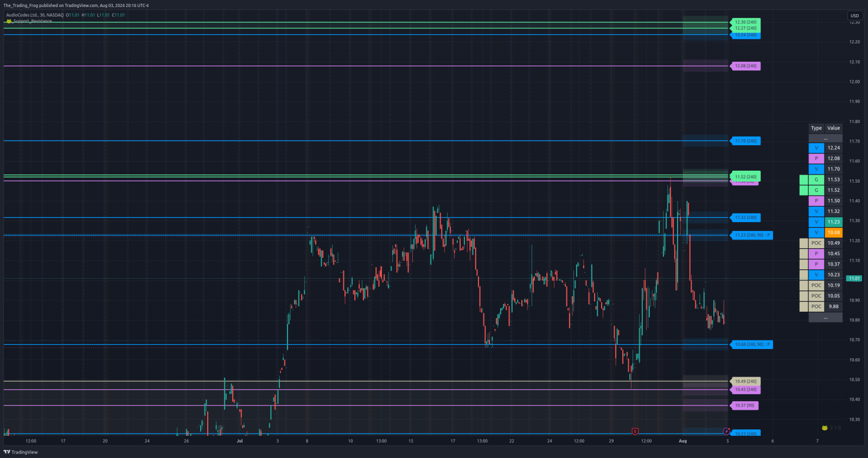
Task: Click the 10.37 (90) purple level label
Action: (x=745, y=405)
